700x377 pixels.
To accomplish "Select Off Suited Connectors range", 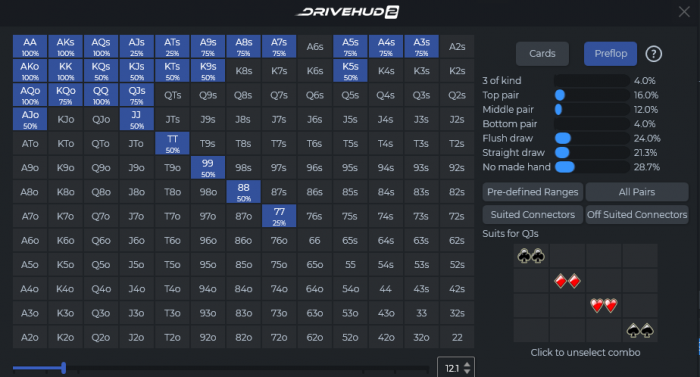I will (x=637, y=215).
